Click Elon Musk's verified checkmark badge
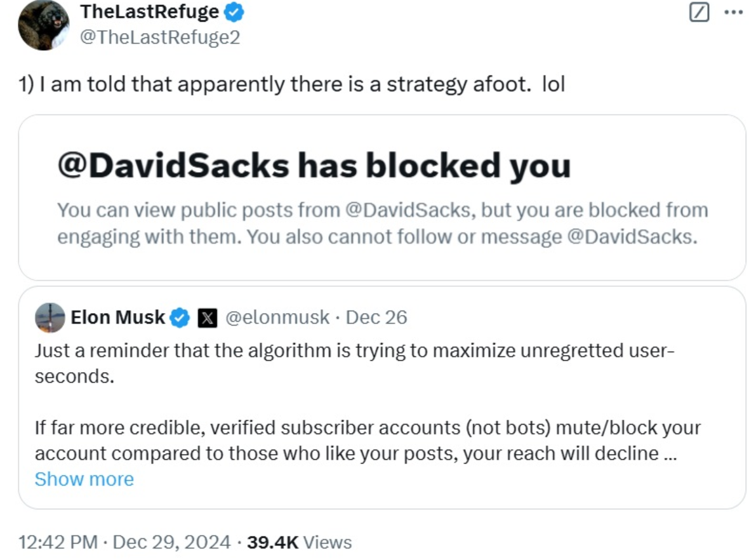 [x=181, y=317]
